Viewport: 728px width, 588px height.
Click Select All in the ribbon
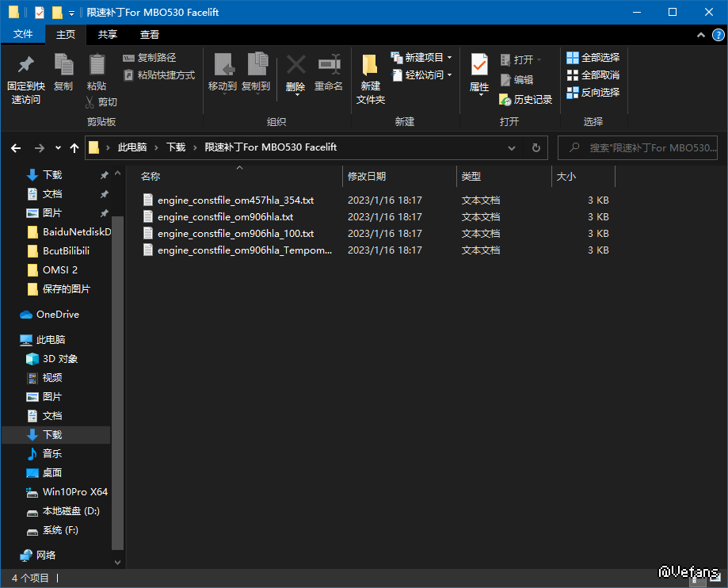(x=593, y=58)
